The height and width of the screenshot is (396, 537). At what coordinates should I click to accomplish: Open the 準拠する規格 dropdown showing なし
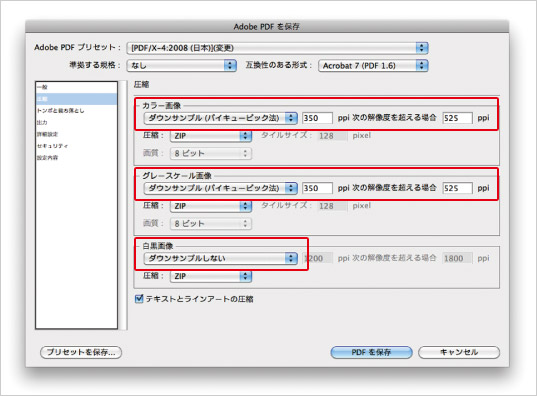[182, 65]
